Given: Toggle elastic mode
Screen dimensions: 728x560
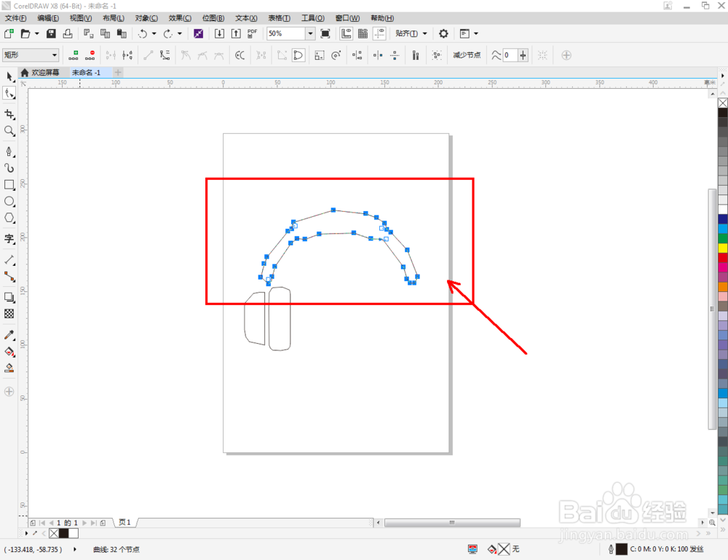Looking at the screenshot, I should (416, 55).
